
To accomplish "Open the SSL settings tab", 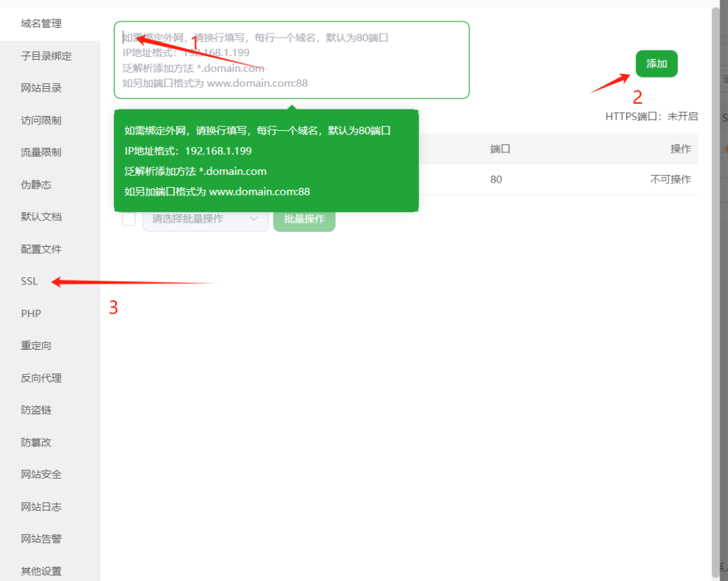I will pos(29,282).
